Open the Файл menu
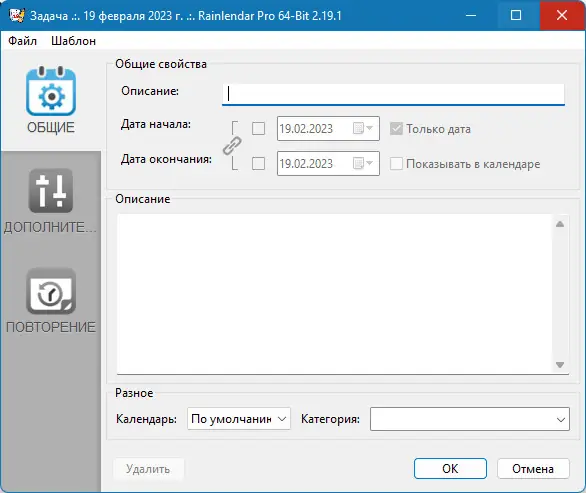 [22, 41]
